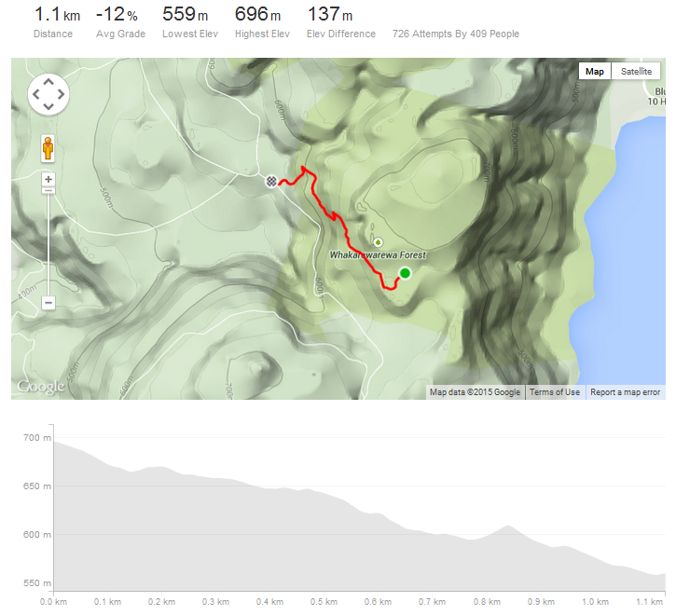The image size is (676, 616).
Task: Pan the map left with the arrow
Action: (x=36, y=94)
